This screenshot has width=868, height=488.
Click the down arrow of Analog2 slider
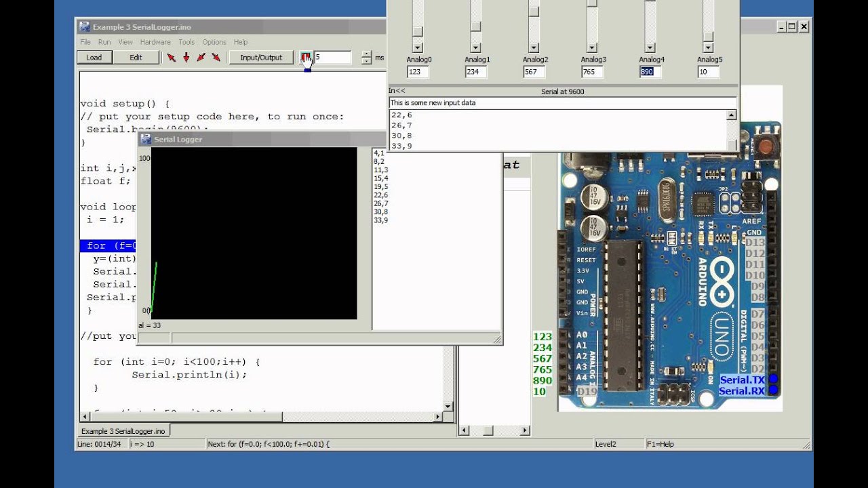pos(534,48)
